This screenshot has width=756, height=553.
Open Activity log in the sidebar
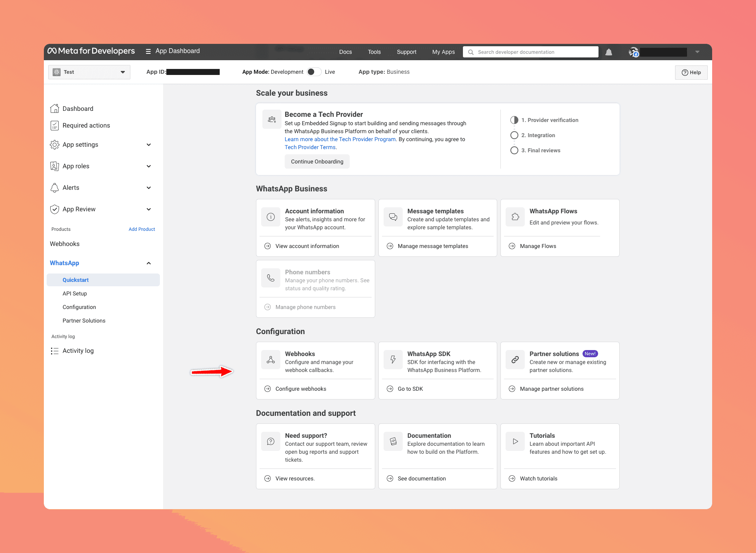(78, 351)
